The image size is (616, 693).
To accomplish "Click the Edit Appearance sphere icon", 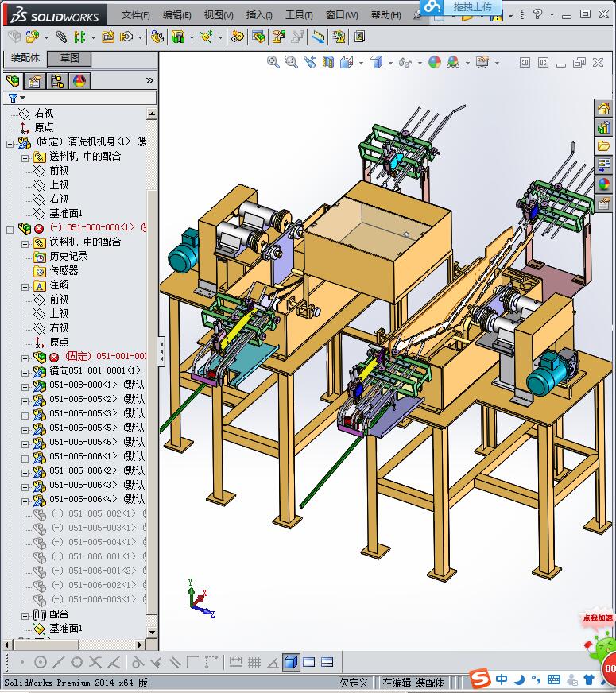I will [435, 62].
